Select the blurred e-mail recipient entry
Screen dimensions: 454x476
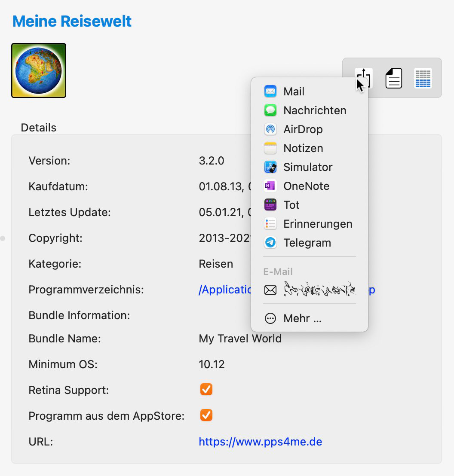coord(310,290)
